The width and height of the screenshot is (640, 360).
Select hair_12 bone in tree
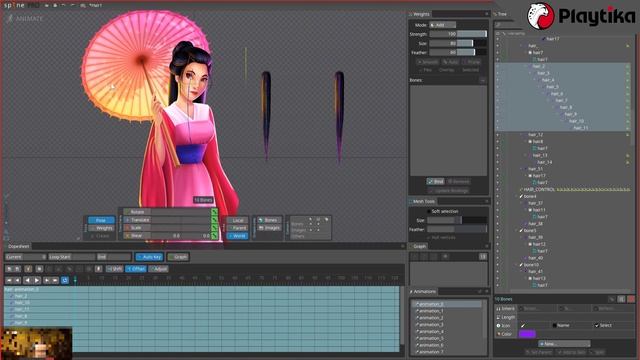(x=535, y=135)
